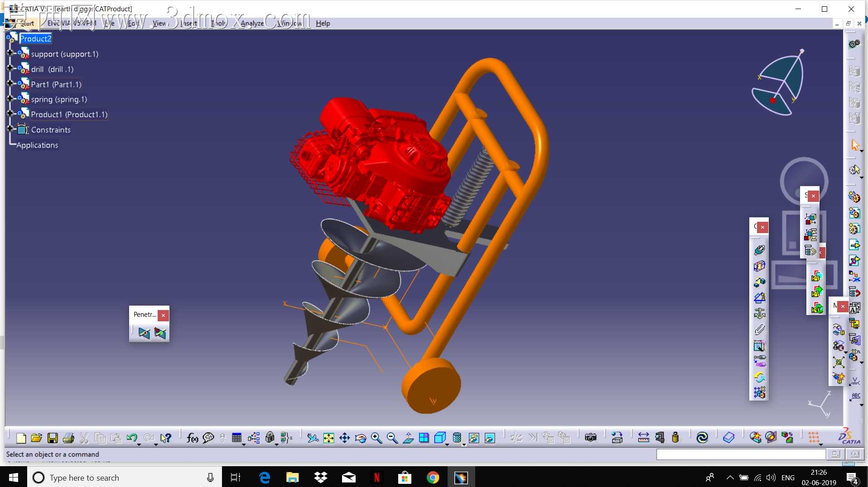Open the Analyze menu
This screenshot has width=868, height=487.
(252, 23)
